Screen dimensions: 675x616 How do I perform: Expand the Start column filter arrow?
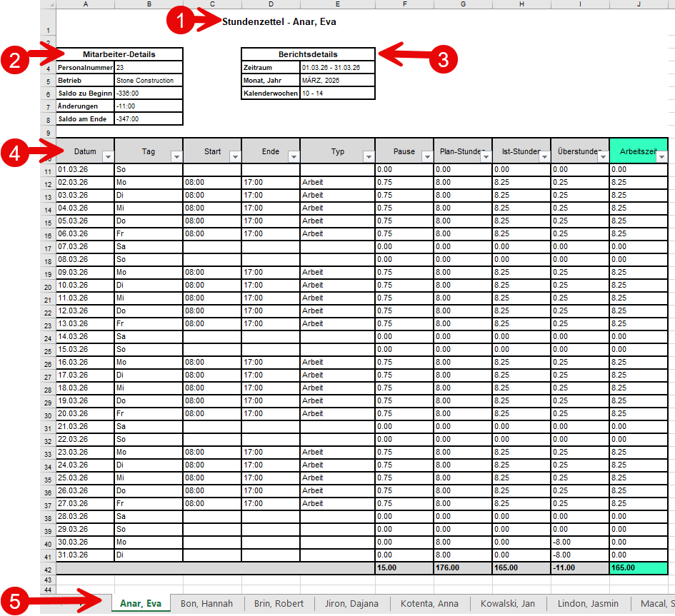[235, 156]
